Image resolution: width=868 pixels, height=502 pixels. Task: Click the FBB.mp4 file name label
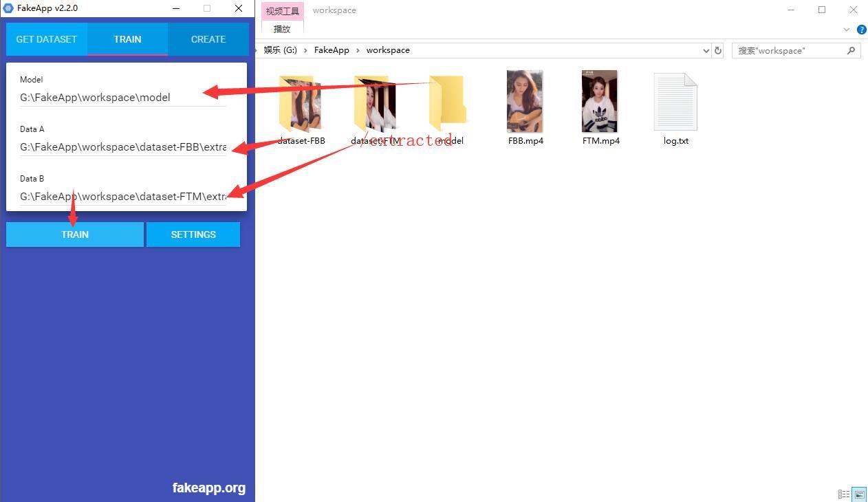pyautogui.click(x=525, y=140)
